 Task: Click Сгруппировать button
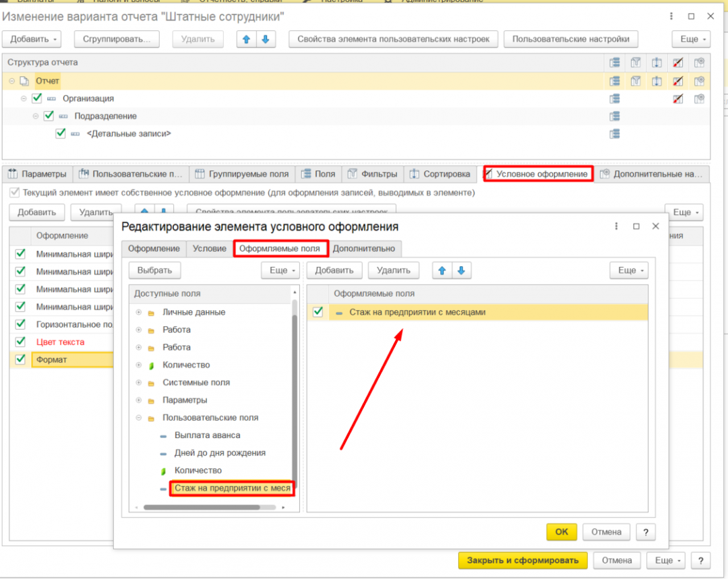point(117,40)
